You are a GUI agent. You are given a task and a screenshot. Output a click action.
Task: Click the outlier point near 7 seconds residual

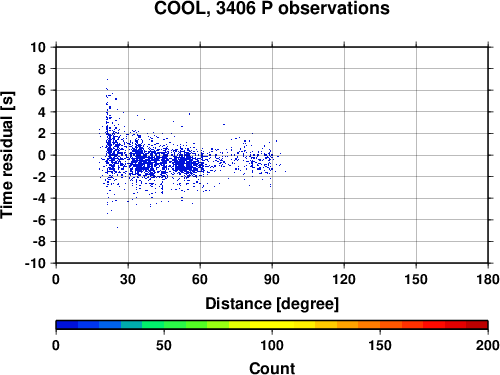pos(107,79)
